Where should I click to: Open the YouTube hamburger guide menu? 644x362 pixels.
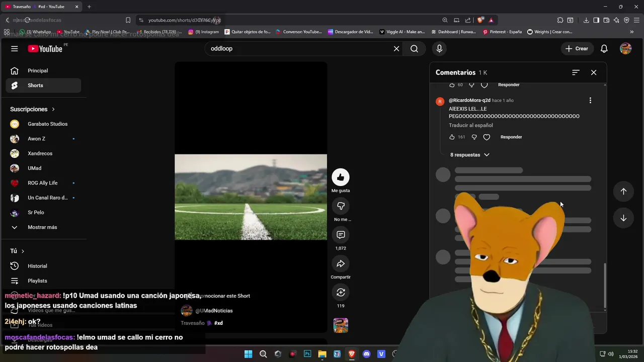click(15, 49)
